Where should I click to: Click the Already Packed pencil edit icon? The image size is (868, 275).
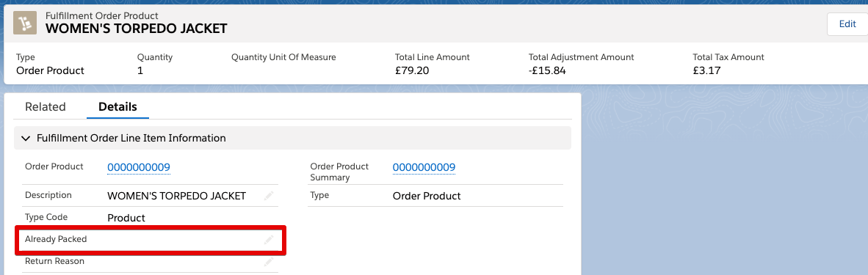pos(269,240)
